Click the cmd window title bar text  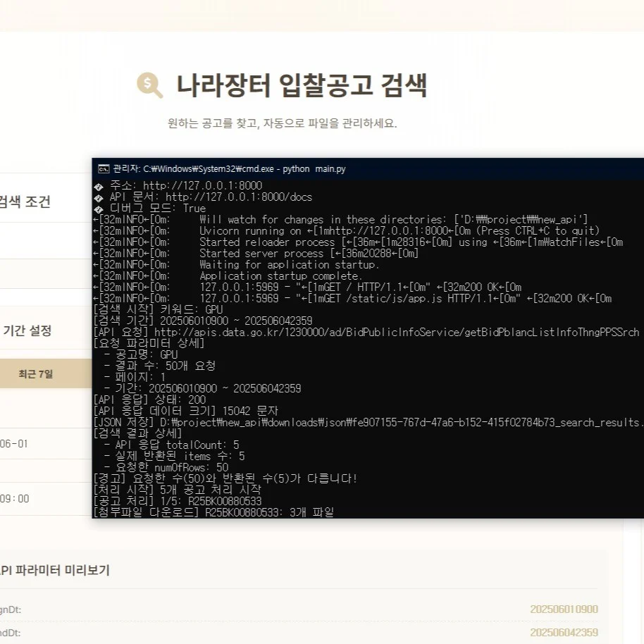[229, 169]
